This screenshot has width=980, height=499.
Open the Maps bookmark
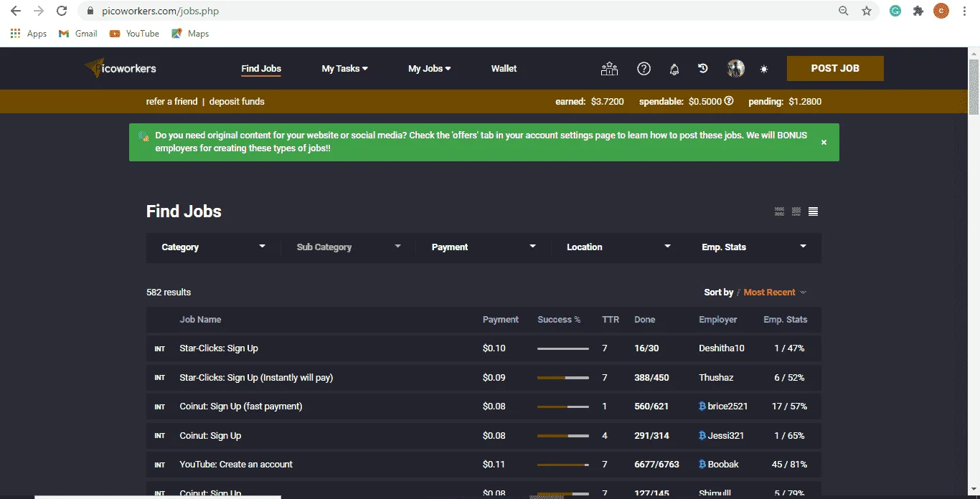[x=190, y=34]
